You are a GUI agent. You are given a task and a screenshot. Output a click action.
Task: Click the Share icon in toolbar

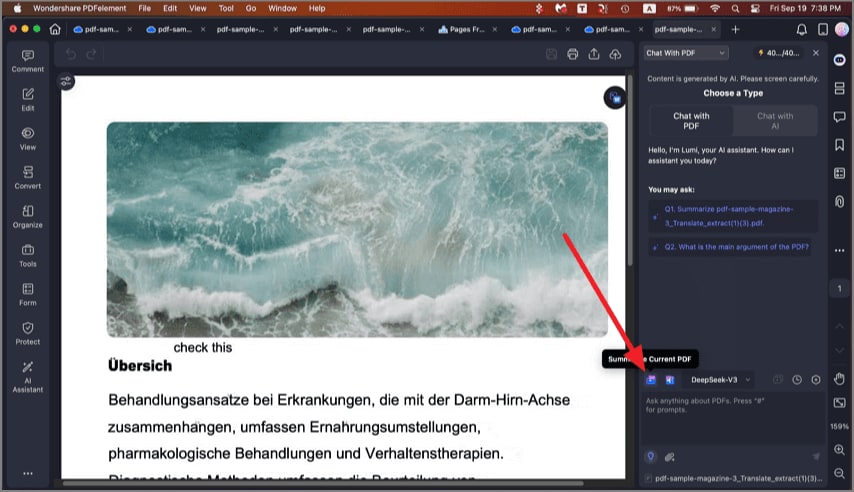click(x=594, y=54)
